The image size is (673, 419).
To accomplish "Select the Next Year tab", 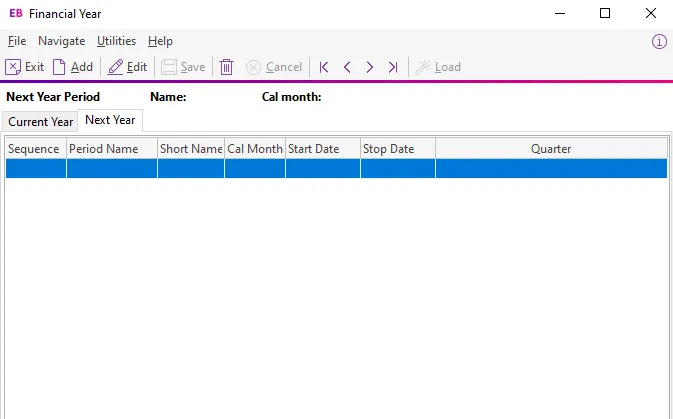I will point(110,120).
